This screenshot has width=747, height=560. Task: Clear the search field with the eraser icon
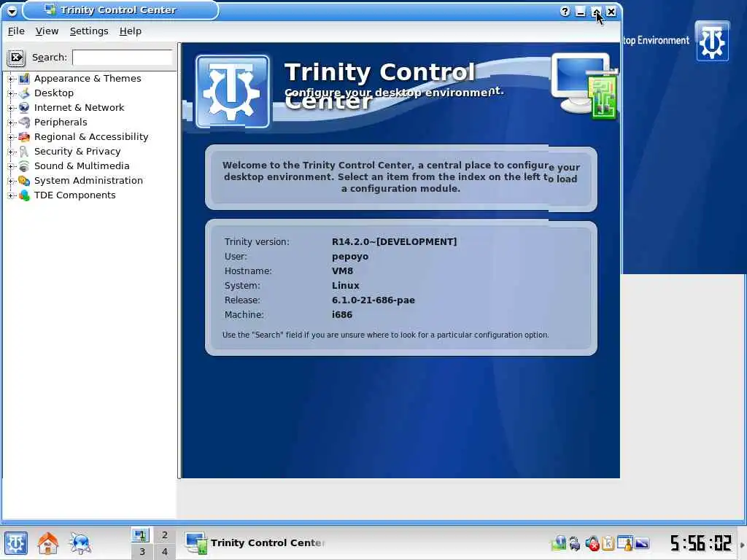[x=16, y=58]
